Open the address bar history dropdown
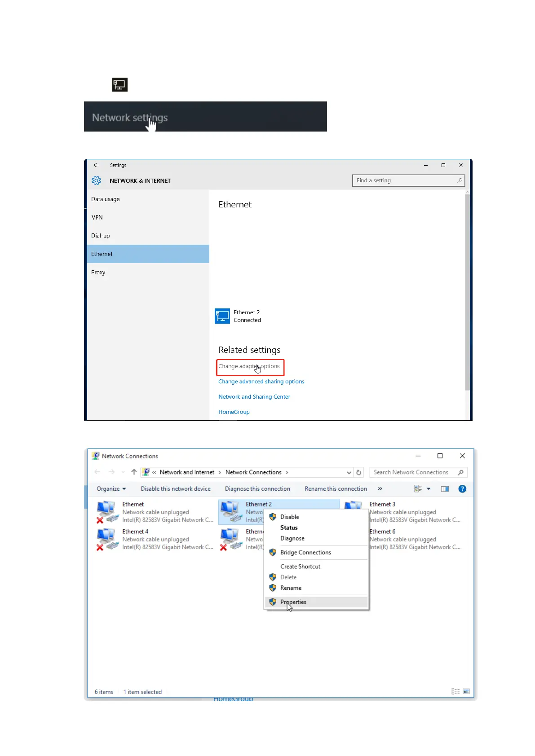The image size is (535, 756). [349, 472]
